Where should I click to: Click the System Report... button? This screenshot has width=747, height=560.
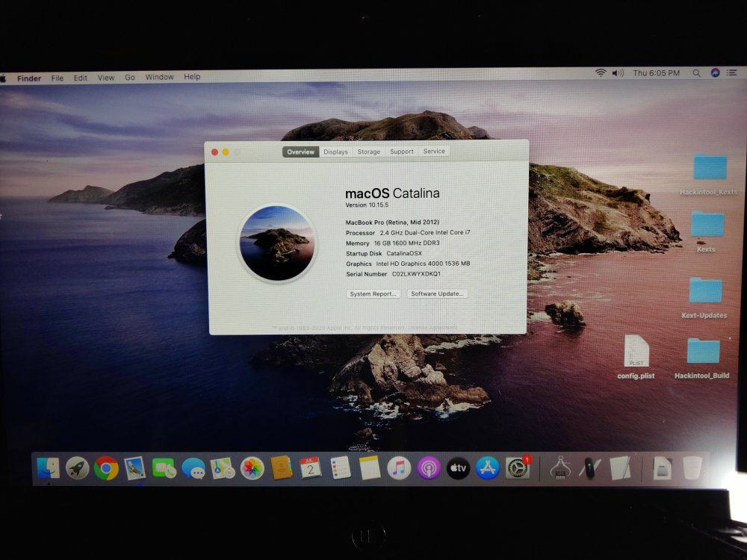coord(373,293)
